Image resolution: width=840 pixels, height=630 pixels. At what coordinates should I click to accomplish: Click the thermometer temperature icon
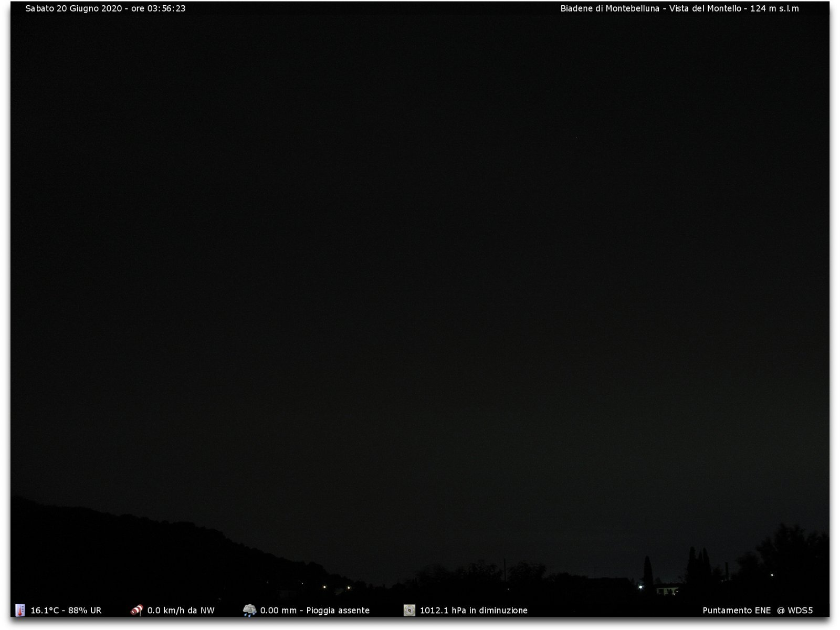click(20, 610)
